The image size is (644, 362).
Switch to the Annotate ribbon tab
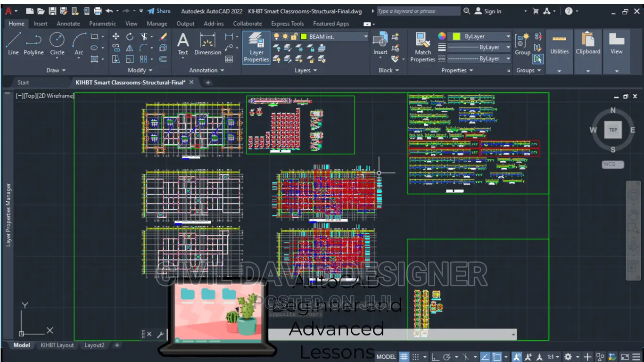(68, 24)
